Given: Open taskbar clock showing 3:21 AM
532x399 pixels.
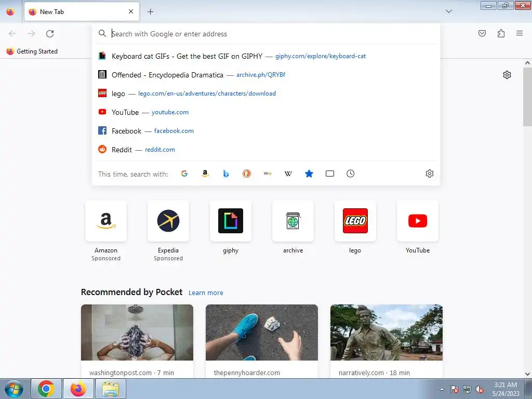Looking at the screenshot, I should click(x=506, y=389).
